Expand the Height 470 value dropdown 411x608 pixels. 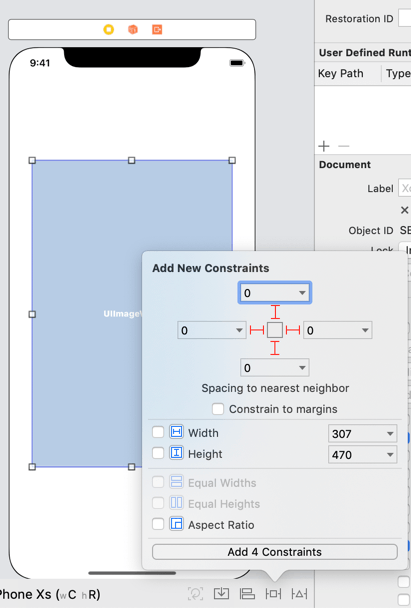tap(390, 455)
